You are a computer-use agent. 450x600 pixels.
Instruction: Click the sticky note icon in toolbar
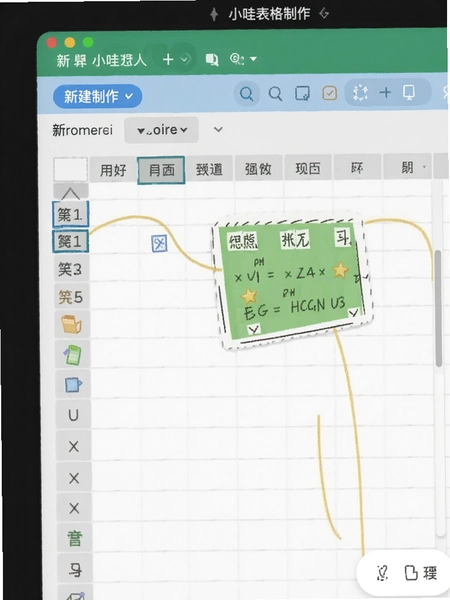[x=302, y=93]
